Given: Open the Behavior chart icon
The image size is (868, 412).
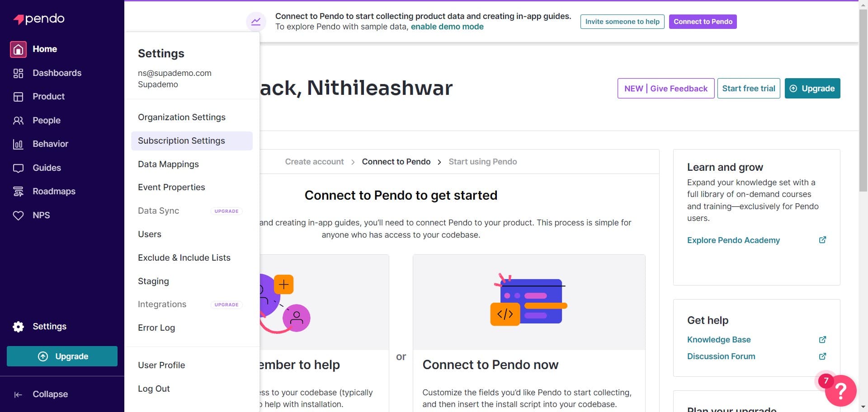Looking at the screenshot, I should (18, 144).
